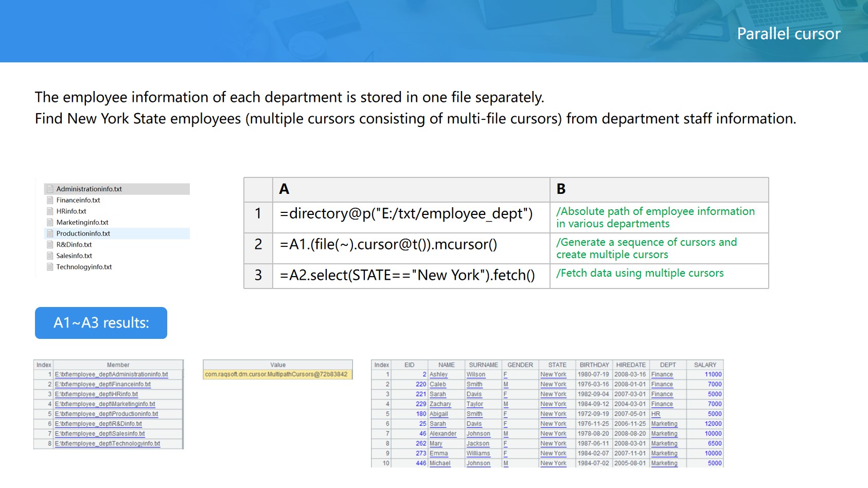
Task: Click the HRinfo.txt file icon
Action: coord(50,211)
